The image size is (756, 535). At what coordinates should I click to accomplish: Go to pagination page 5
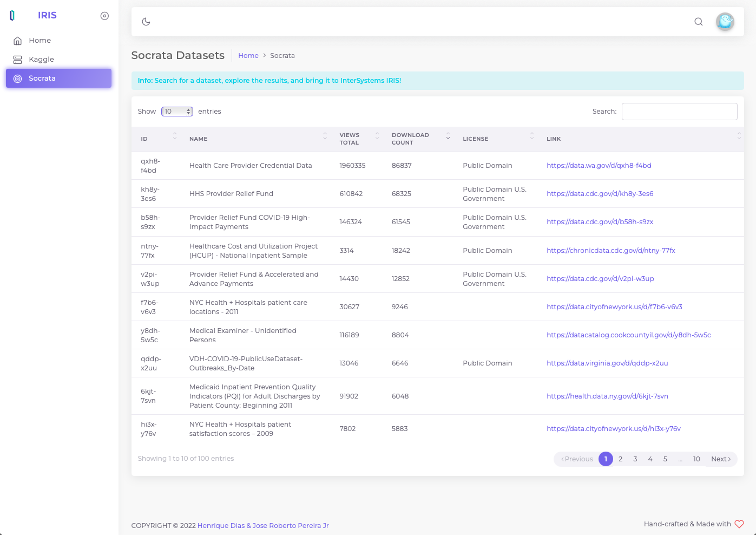[x=666, y=459]
